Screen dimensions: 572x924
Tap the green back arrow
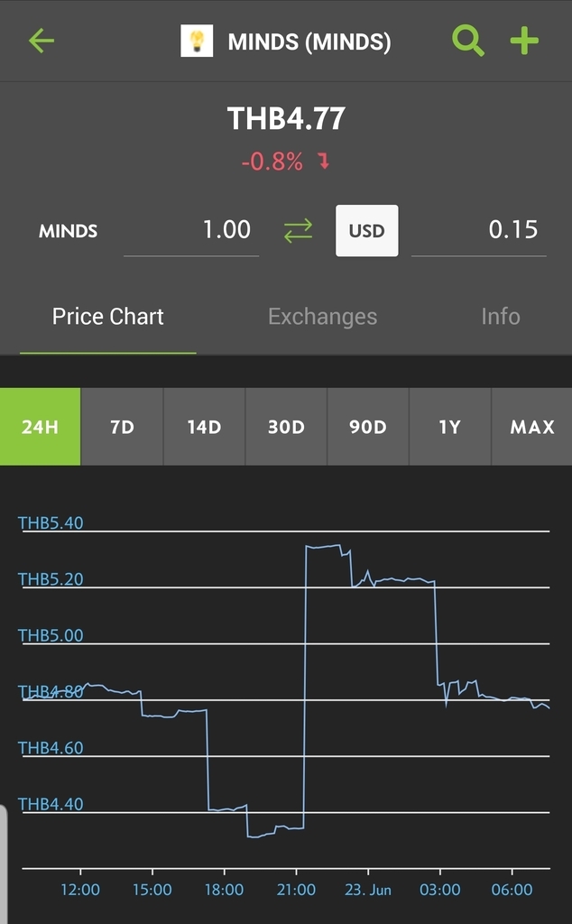pyautogui.click(x=42, y=42)
